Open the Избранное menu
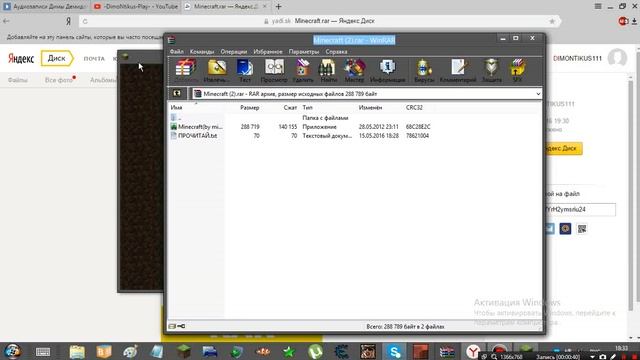640x360 pixels. (x=268, y=51)
